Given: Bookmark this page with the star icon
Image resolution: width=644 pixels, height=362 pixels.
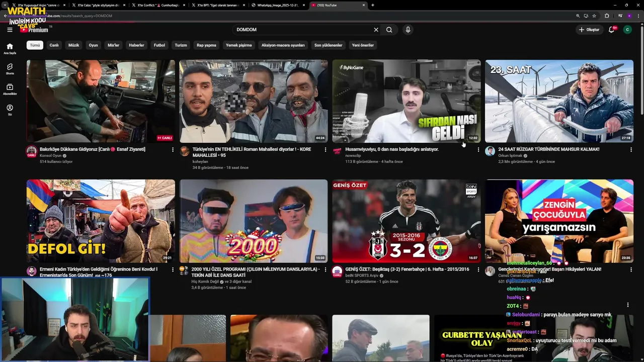Looking at the screenshot, I should pyautogui.click(x=594, y=16).
